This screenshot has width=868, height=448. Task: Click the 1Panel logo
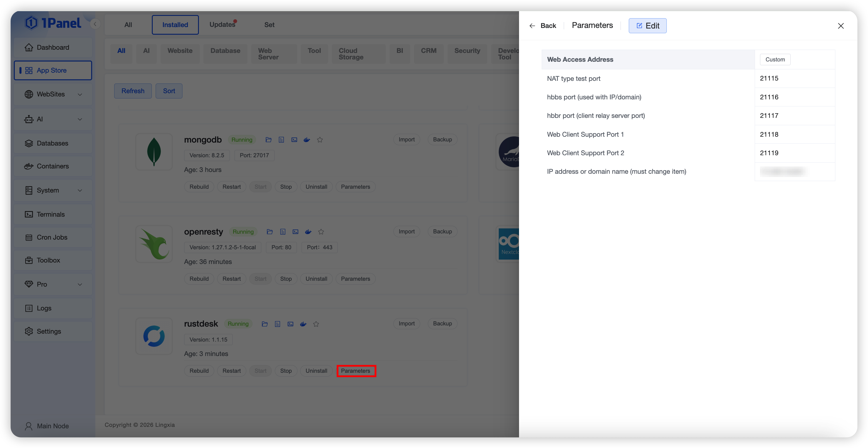(53, 23)
